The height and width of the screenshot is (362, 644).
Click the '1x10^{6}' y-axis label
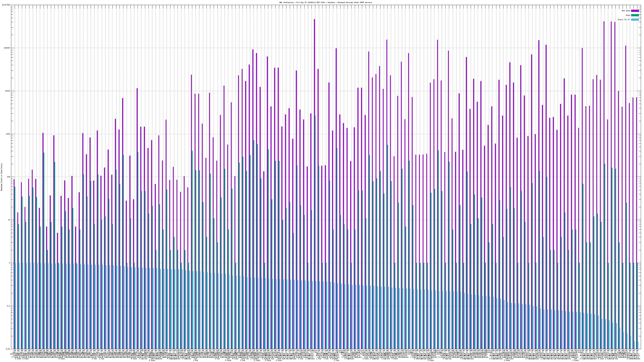6,5
